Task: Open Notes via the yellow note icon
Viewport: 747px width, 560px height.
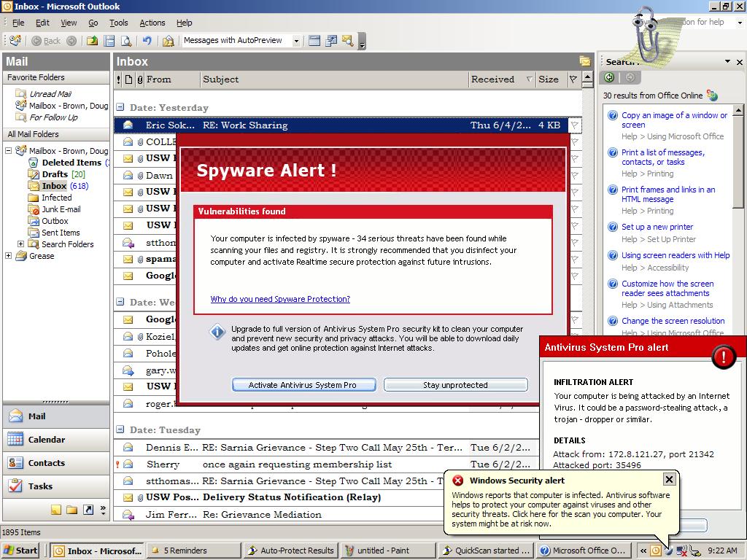Action: [x=56, y=510]
